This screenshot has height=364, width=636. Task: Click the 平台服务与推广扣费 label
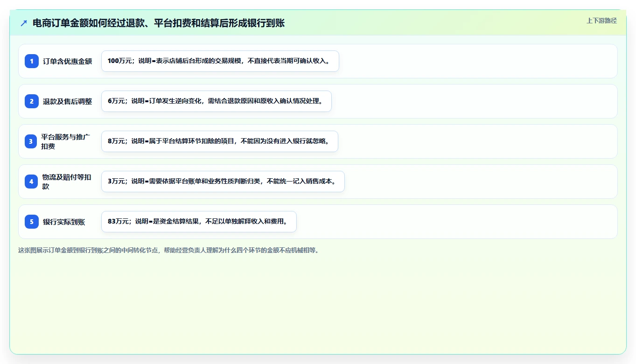pyautogui.click(x=66, y=141)
